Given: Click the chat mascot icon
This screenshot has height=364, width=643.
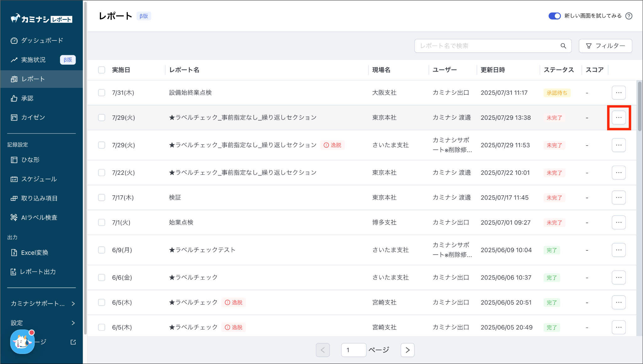Looking at the screenshot, I should 22,342.
